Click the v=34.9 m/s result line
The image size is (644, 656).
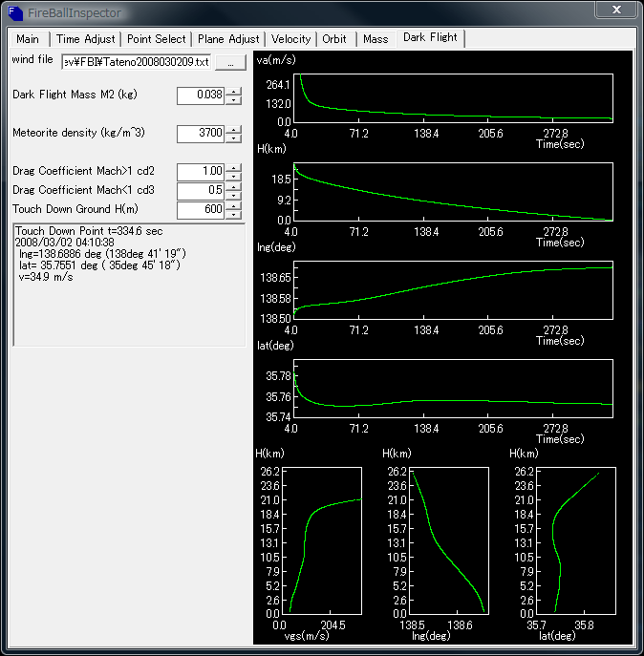pyautogui.click(x=46, y=277)
